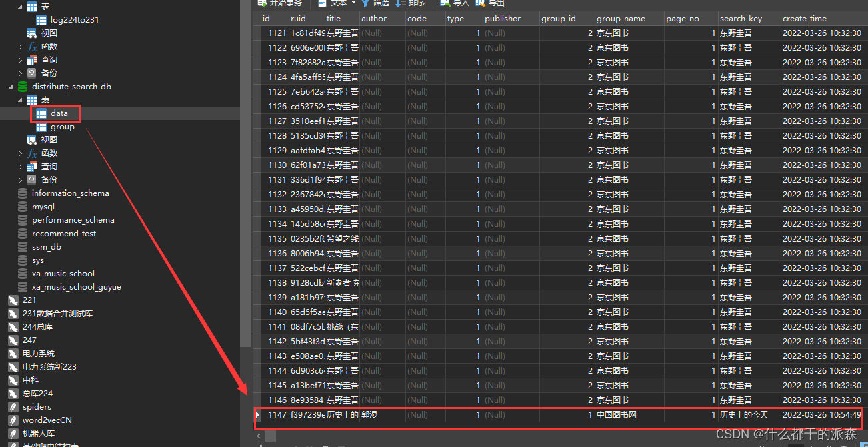Click the create_time column header

[x=822, y=19]
